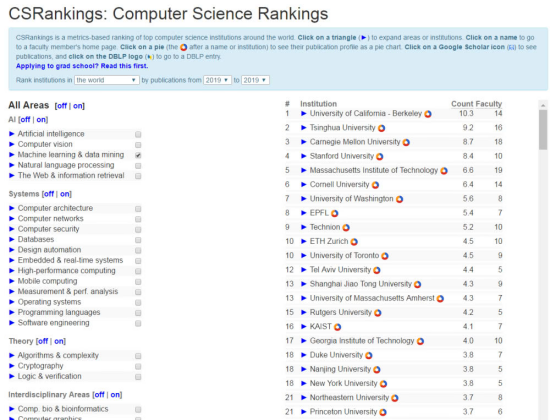
Task: Expand Algorithms & complexity triangle
Action: click(x=12, y=355)
